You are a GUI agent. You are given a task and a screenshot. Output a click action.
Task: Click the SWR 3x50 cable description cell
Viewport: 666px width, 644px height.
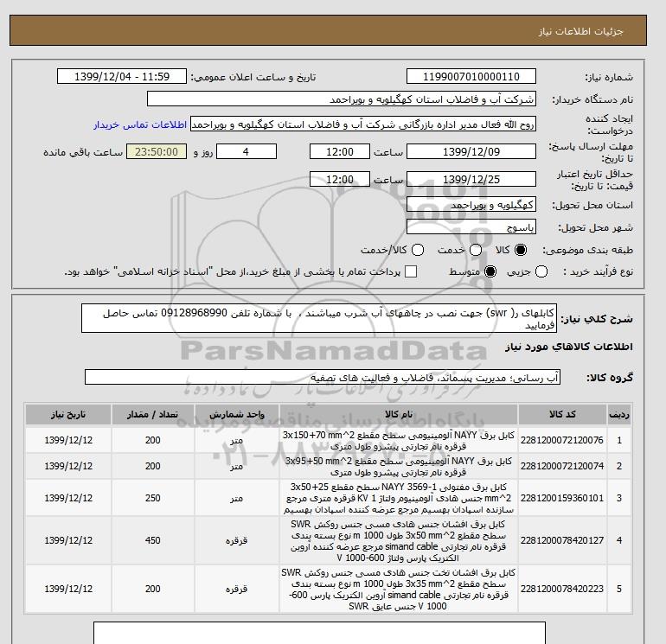pos(399,540)
